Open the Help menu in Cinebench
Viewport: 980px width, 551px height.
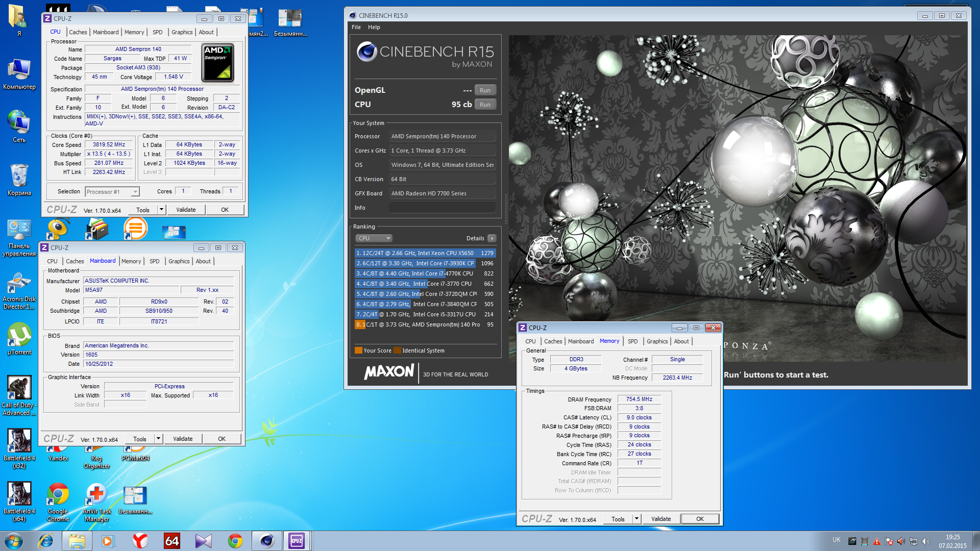(374, 28)
